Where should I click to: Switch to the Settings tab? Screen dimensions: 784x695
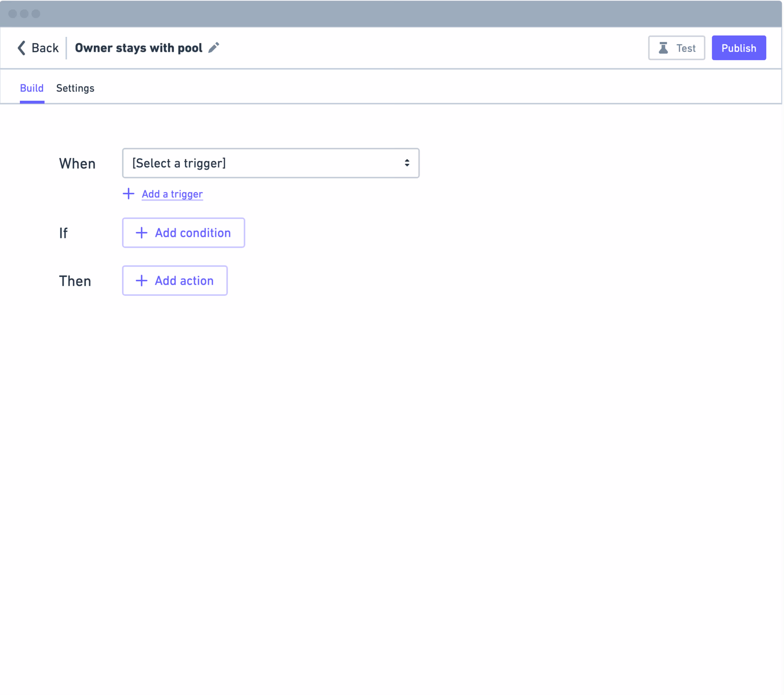tap(75, 88)
